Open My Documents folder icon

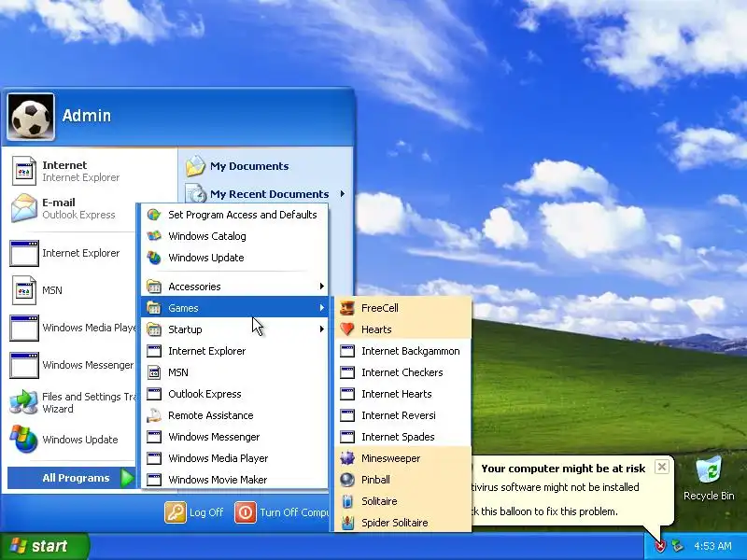195,166
